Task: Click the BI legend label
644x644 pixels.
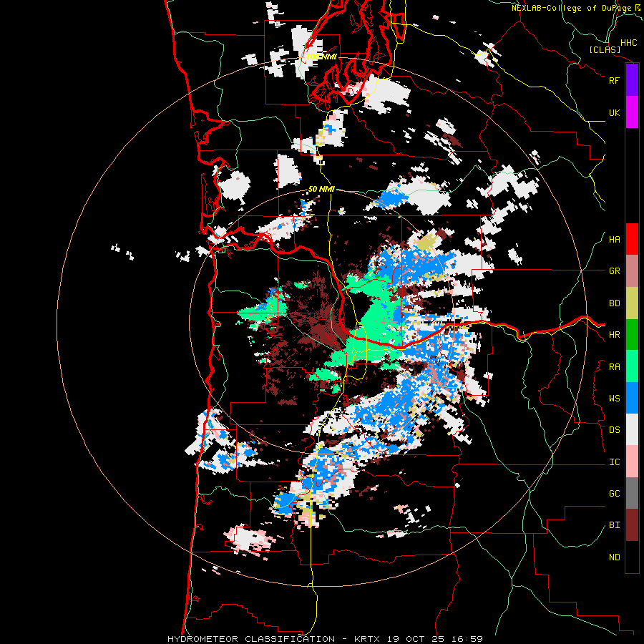Action: 614,525
